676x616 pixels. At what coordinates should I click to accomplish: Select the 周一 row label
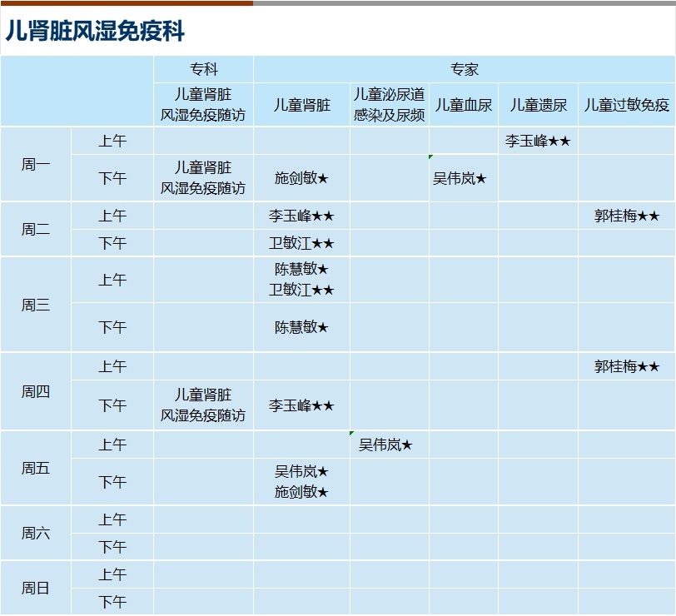[36, 164]
